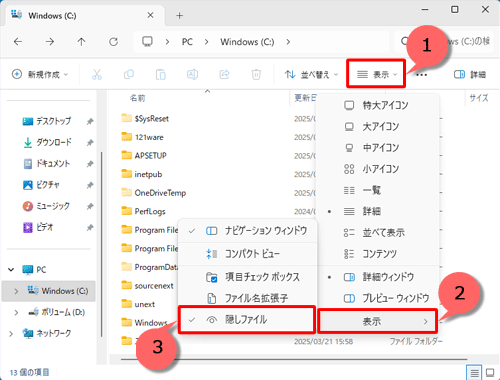The image size is (500, 380).
Task: Expand the ボリューム (D:) tree node
Action: pyautogui.click(x=16, y=312)
